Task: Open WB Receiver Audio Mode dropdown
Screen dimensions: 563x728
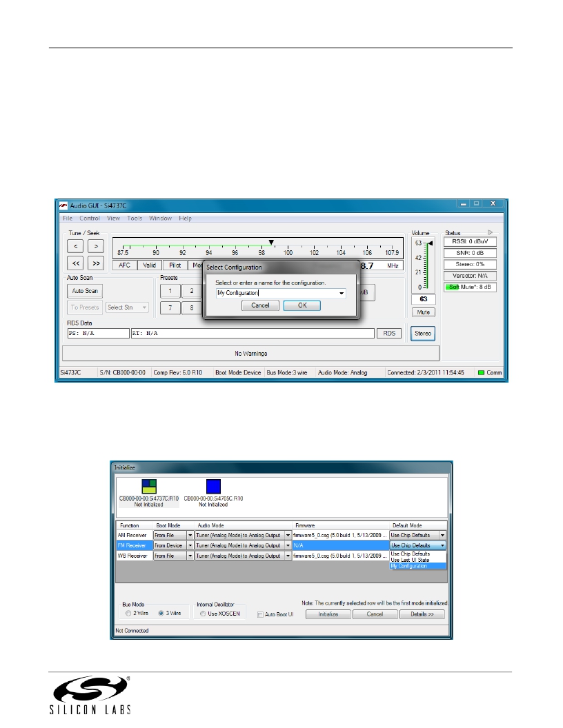Action: (288, 556)
